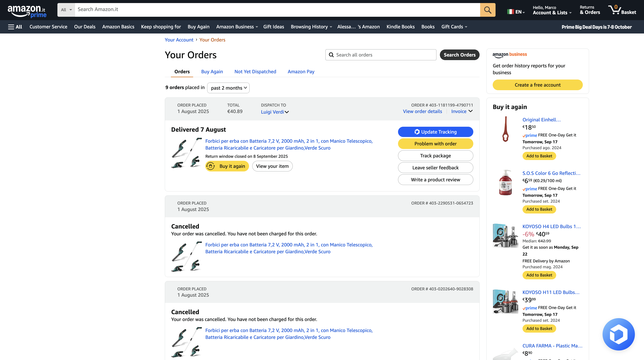
Task: Click the View order details link
Action: (422, 111)
